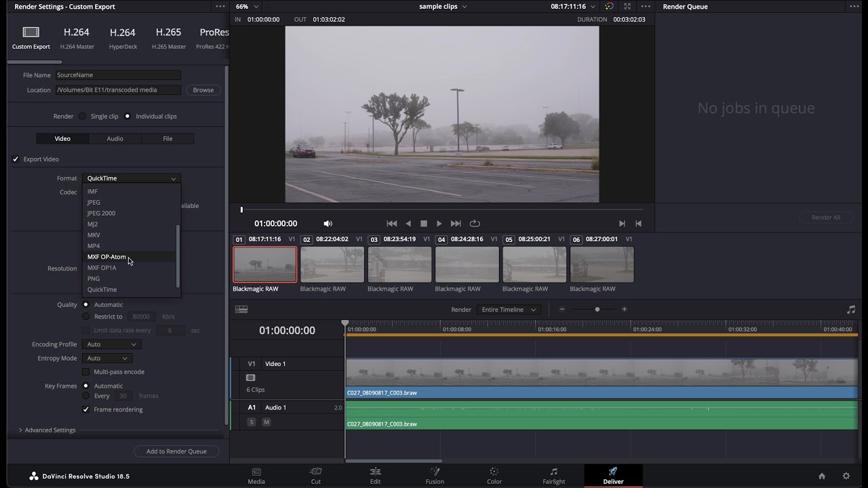The image size is (868, 488).
Task: Select Single clip render option
Action: 83,116
